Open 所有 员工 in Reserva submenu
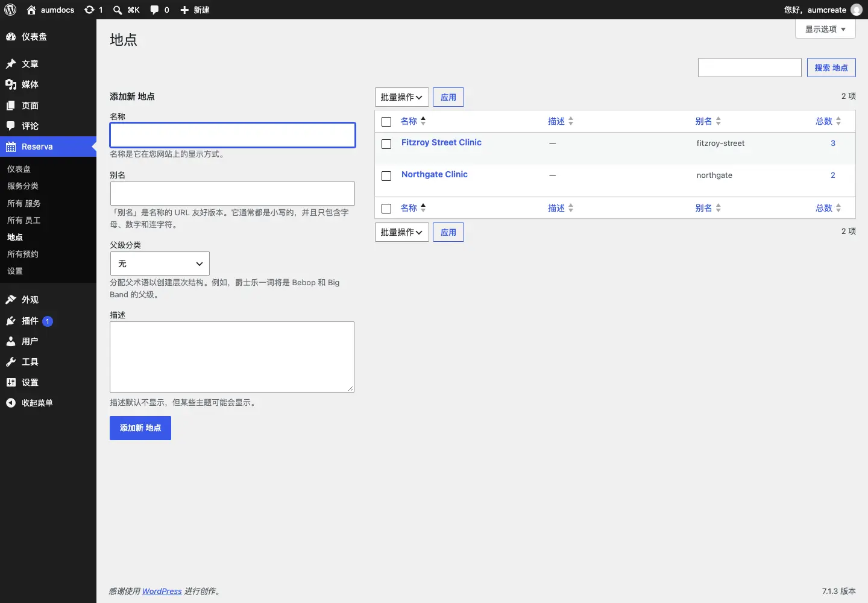The width and height of the screenshot is (868, 603). (x=24, y=221)
